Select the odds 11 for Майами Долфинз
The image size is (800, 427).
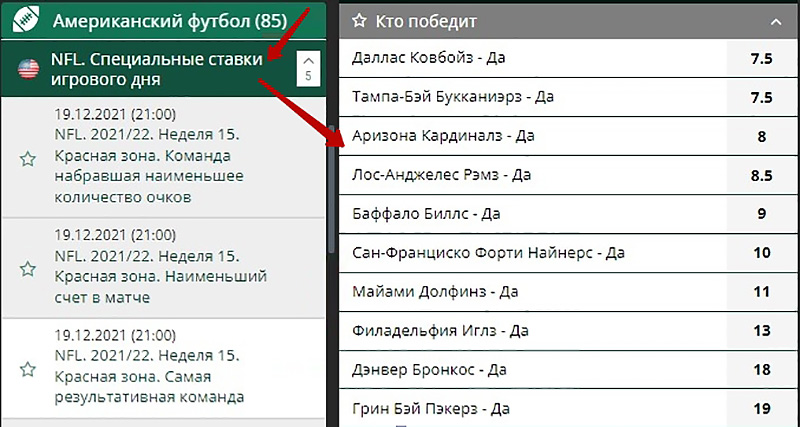(762, 292)
